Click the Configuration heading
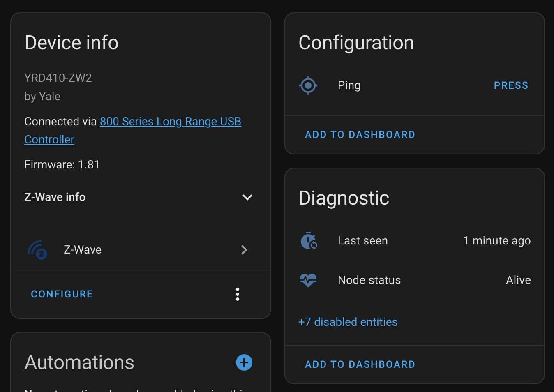 356,43
